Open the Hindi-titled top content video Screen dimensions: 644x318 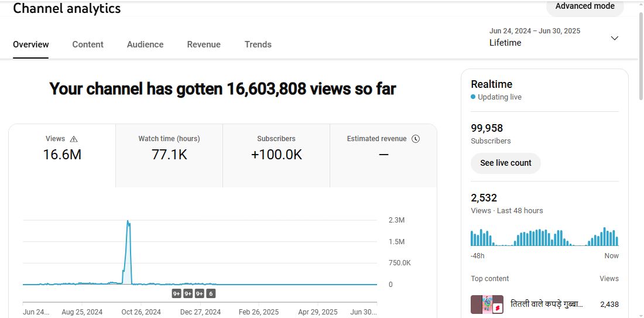[547, 305]
